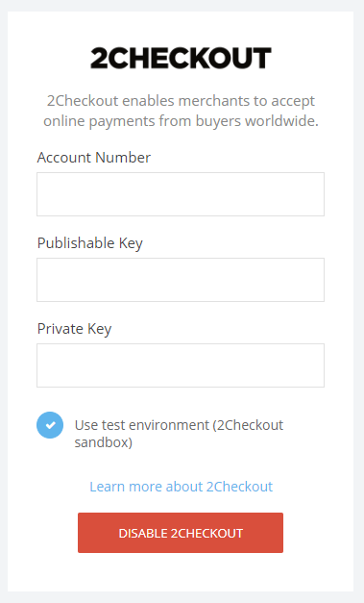This screenshot has width=364, height=603.
Task: Click the red Disable 2Checkout button
Action: coord(181,533)
